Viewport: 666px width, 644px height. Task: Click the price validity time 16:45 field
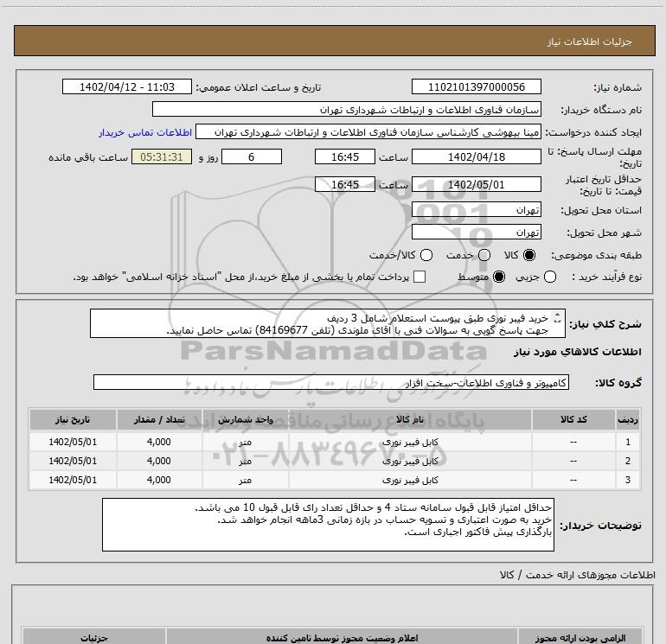pyautogui.click(x=345, y=185)
